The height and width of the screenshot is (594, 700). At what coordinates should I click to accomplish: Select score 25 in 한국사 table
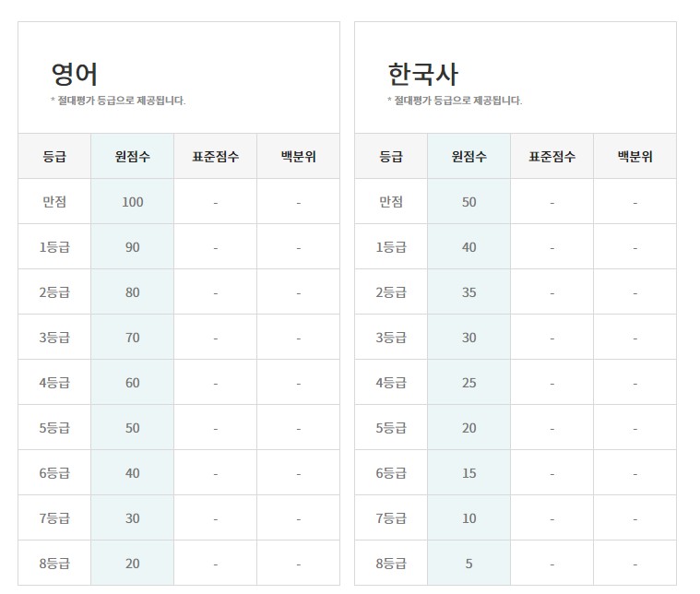[469, 383]
